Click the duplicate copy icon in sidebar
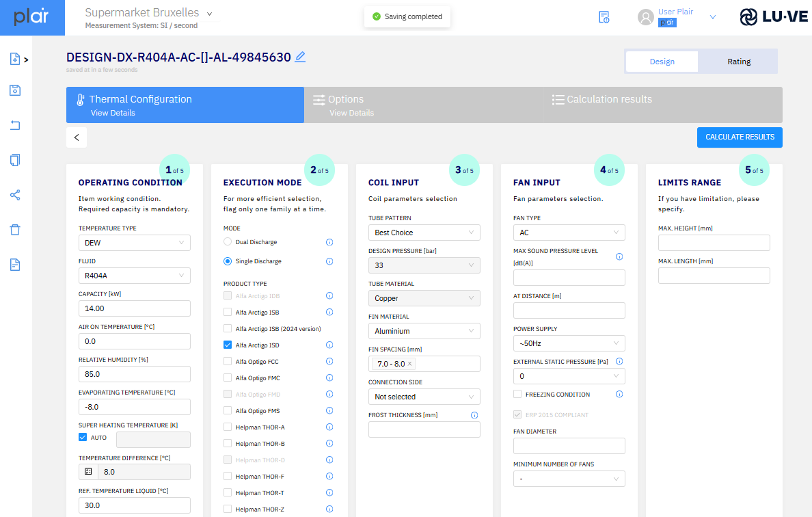Viewport: 812px width, 517px height. pyautogui.click(x=15, y=160)
